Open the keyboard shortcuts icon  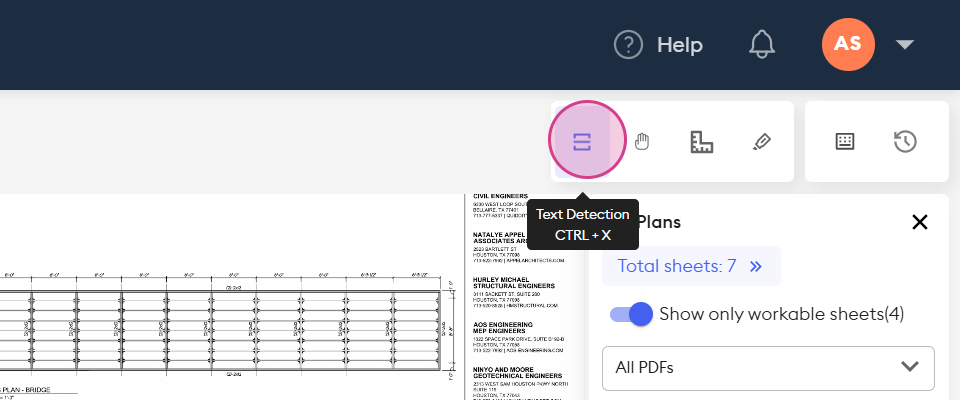846,142
